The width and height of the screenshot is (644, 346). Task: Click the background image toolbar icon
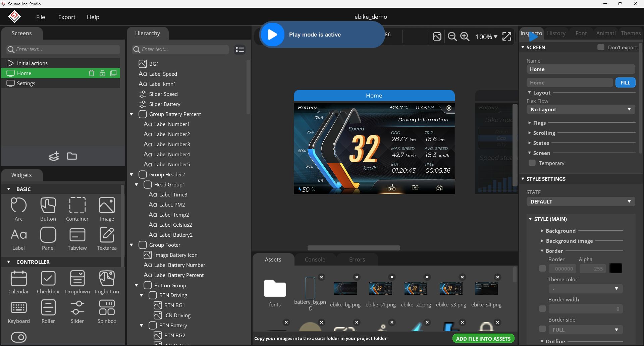point(437,37)
